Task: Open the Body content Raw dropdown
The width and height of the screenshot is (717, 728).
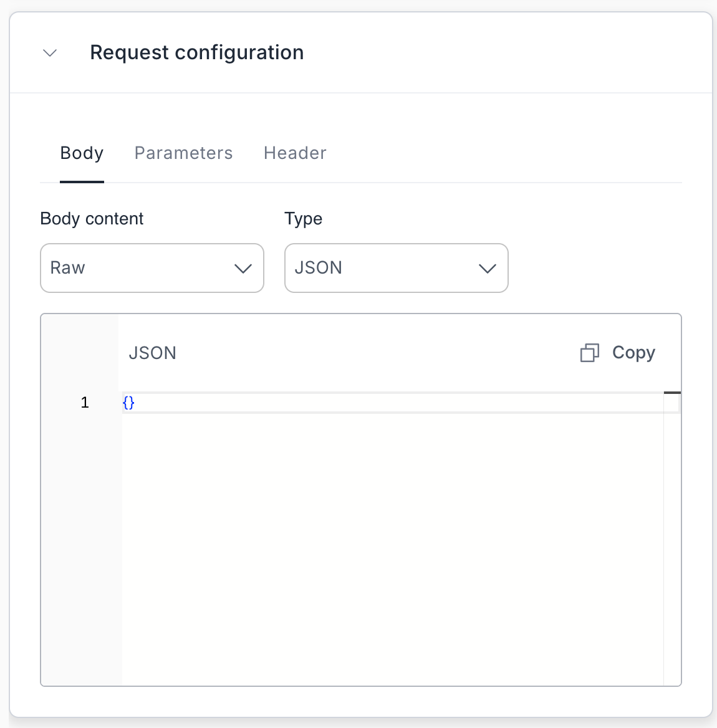Action: 152,268
